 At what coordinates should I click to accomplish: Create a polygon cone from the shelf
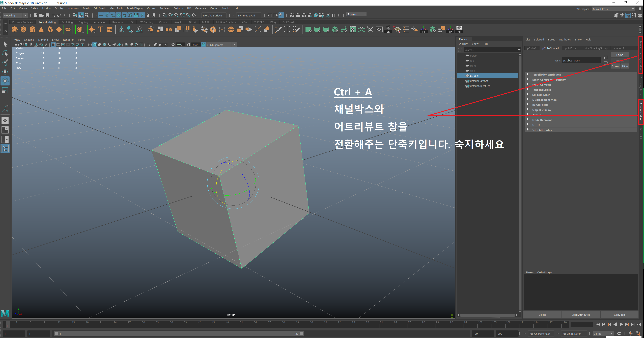click(x=41, y=30)
